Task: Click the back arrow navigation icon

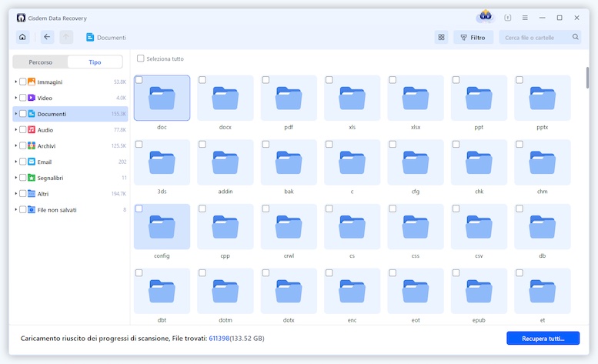Action: coord(47,37)
